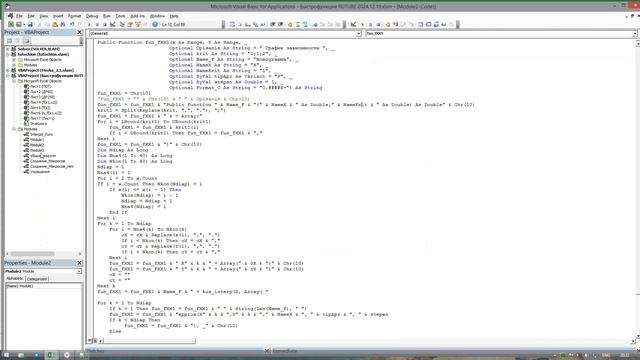Viewport: 640px width, 360px height.
Task: Select Module1 in the Modules folder
Action: [x=37, y=140]
